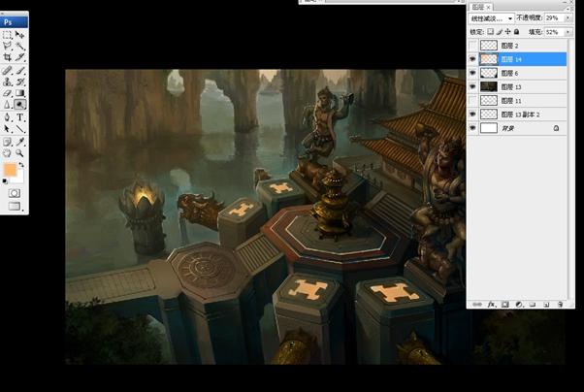This screenshot has width=584, height=392.
Task: Open the blend mode dropdown
Action: click(491, 18)
